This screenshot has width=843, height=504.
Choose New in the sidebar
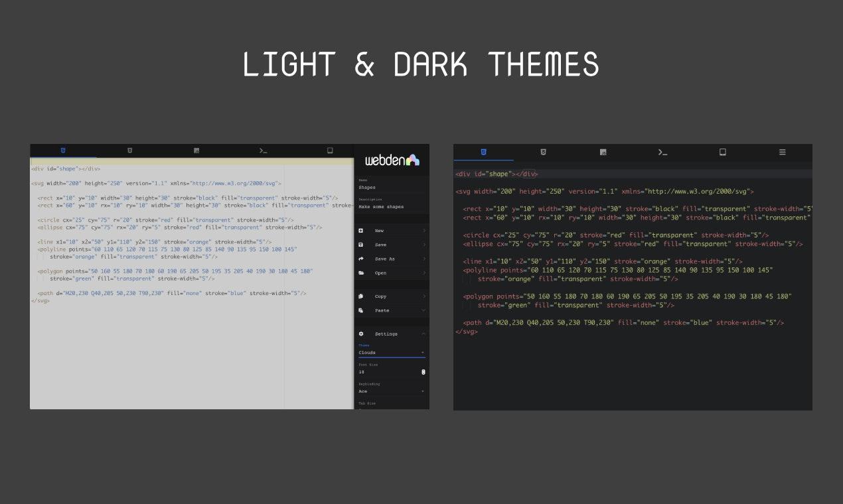392,231
